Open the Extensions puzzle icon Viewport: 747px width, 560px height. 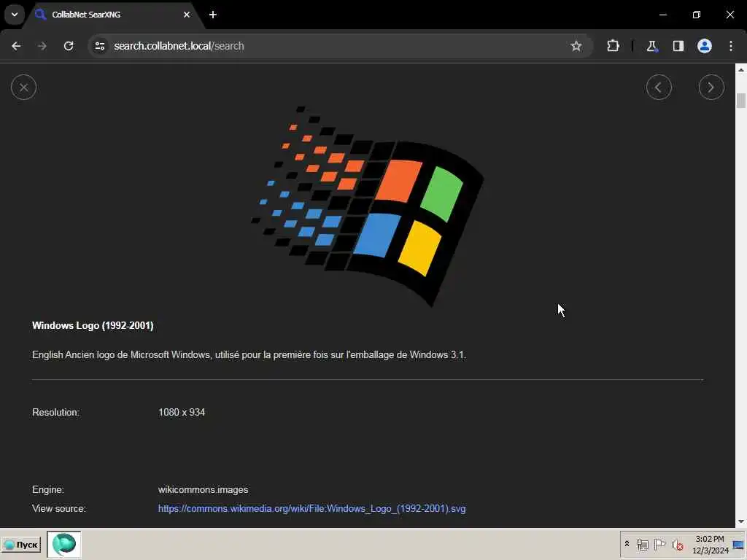pos(613,46)
